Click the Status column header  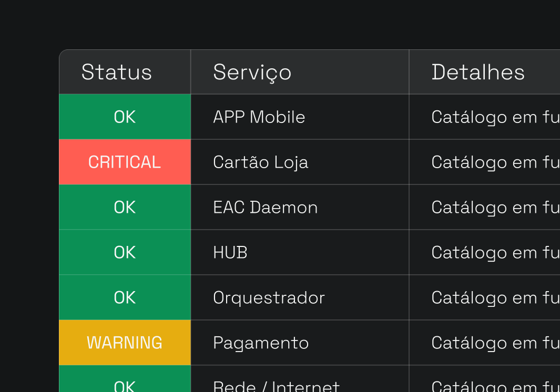(117, 72)
